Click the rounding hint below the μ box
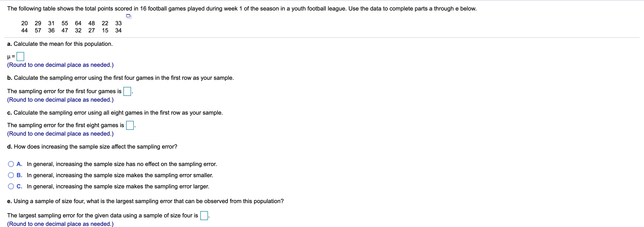Viewport: 644px width, 227px height. click(60, 65)
